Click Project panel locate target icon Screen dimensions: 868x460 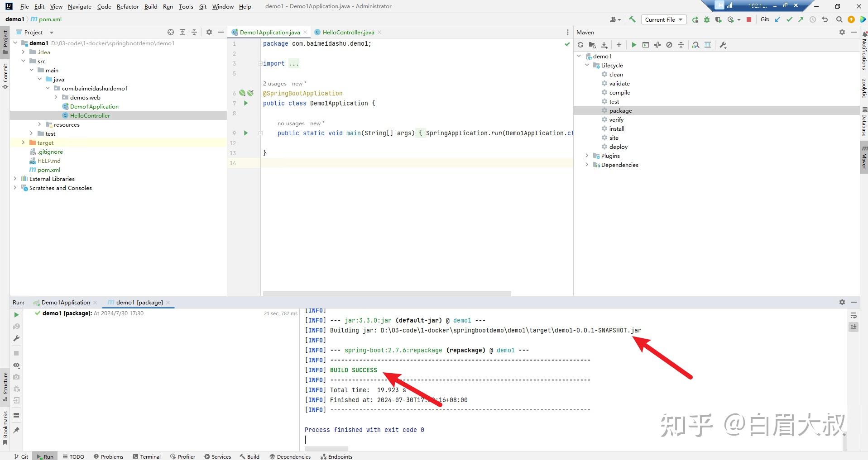[x=170, y=32]
